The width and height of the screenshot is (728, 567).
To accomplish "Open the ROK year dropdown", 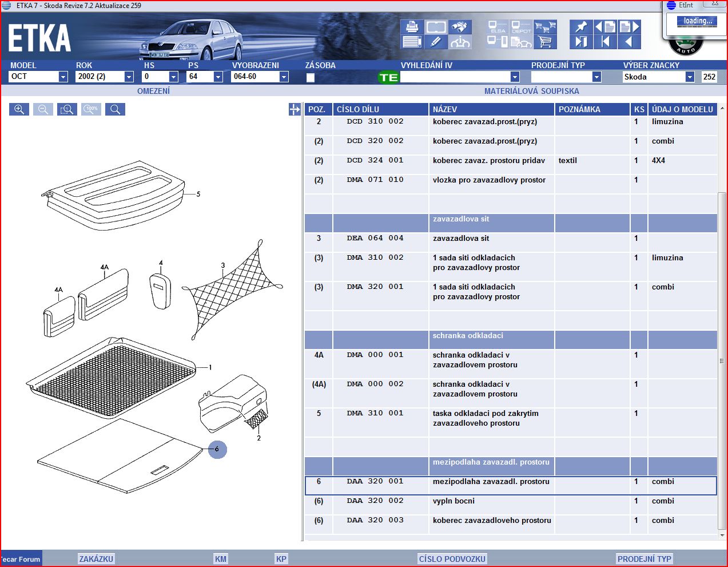I will click(129, 77).
